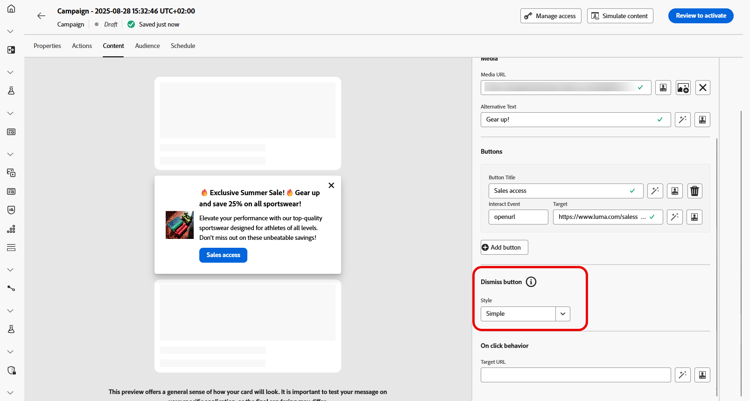The height and width of the screenshot is (401, 750).
Task: Open personalization for the button Target field
Action: click(x=694, y=217)
